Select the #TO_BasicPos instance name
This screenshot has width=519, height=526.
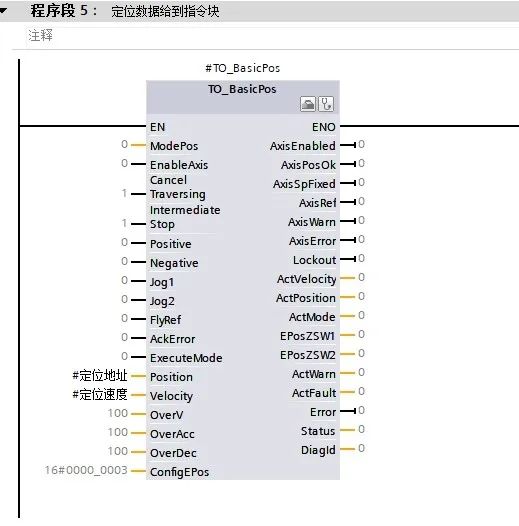point(243,68)
